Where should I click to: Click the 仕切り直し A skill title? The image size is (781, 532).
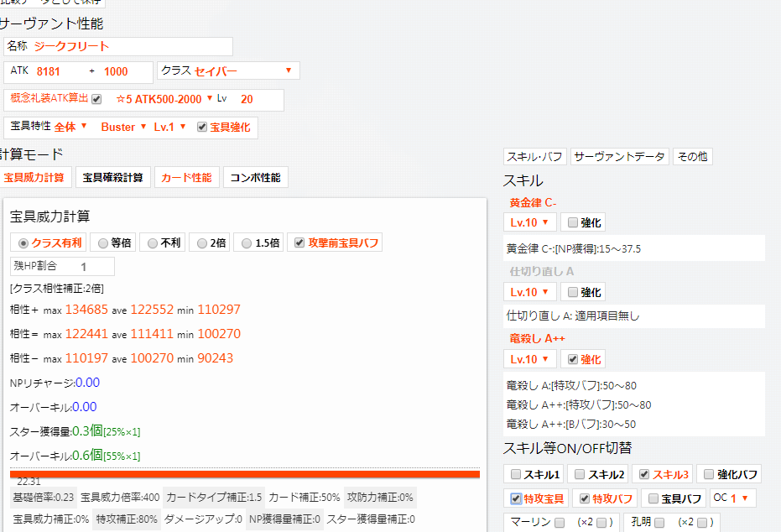pos(541,272)
